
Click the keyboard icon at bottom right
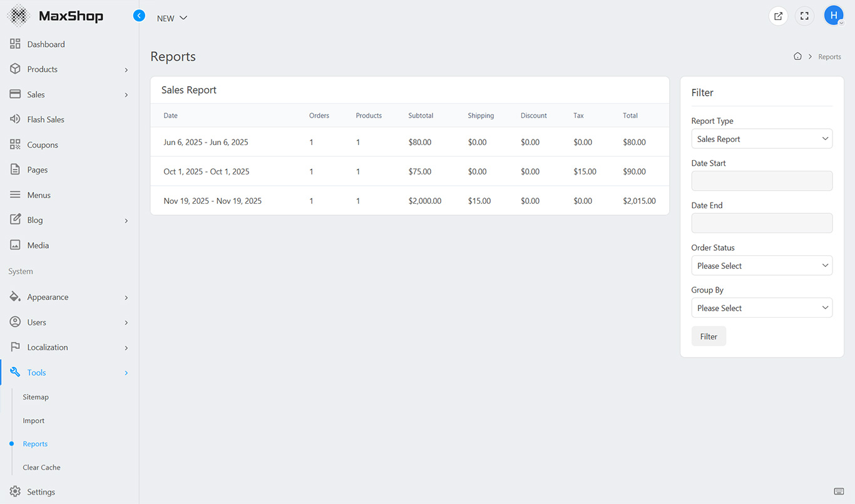tap(839, 491)
